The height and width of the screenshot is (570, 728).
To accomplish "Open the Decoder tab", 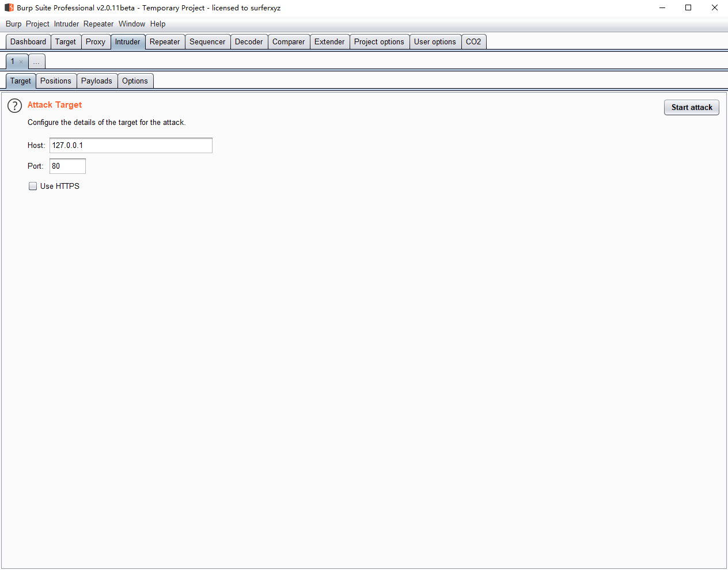I will [249, 41].
